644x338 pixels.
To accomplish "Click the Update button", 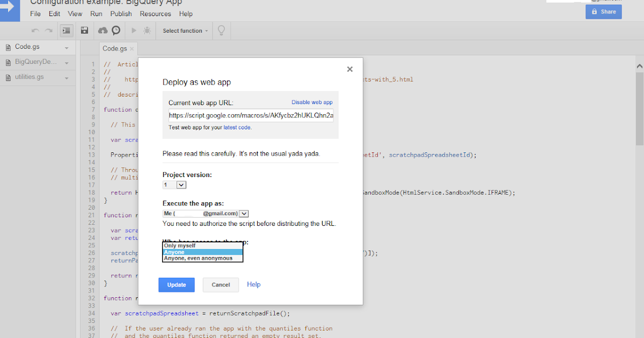I will point(177,284).
